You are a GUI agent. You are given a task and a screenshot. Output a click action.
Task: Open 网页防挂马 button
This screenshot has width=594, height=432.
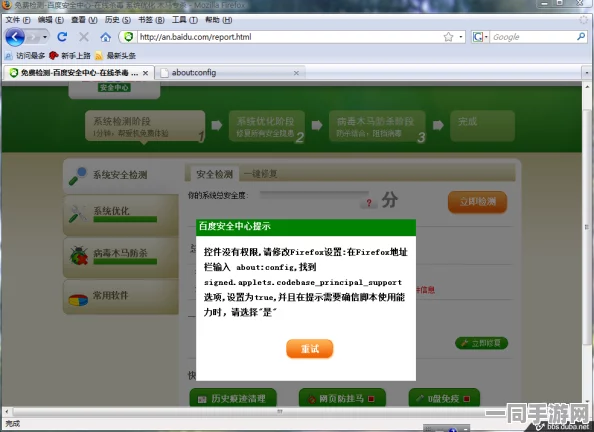(x=342, y=398)
